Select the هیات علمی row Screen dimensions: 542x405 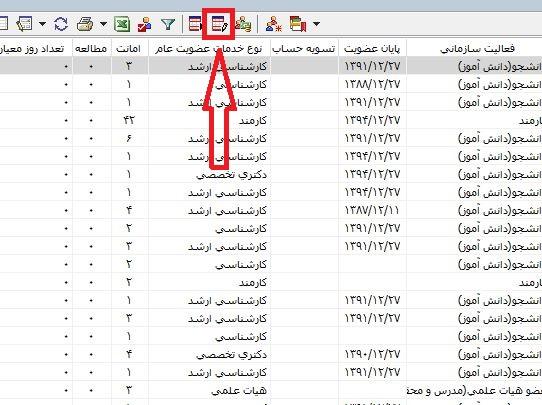click(x=271, y=390)
